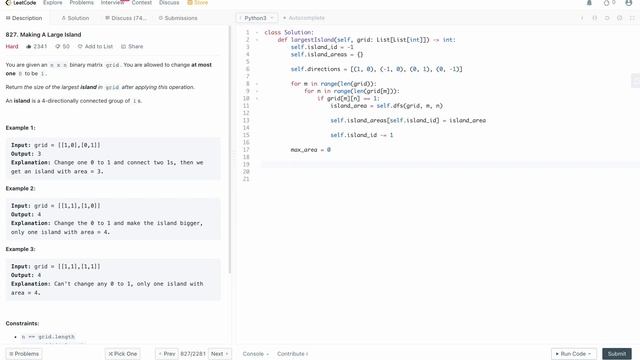
Task: Click Add to List button
Action: 96,47
